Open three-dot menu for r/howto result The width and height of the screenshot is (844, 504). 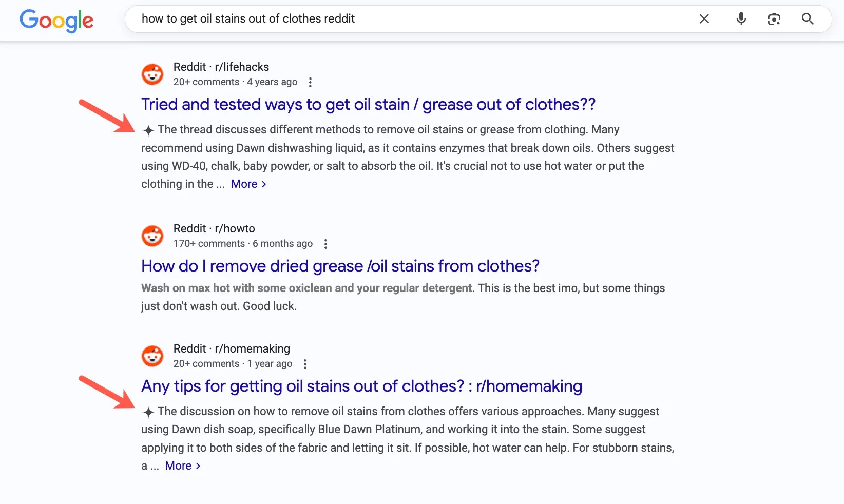pos(325,244)
